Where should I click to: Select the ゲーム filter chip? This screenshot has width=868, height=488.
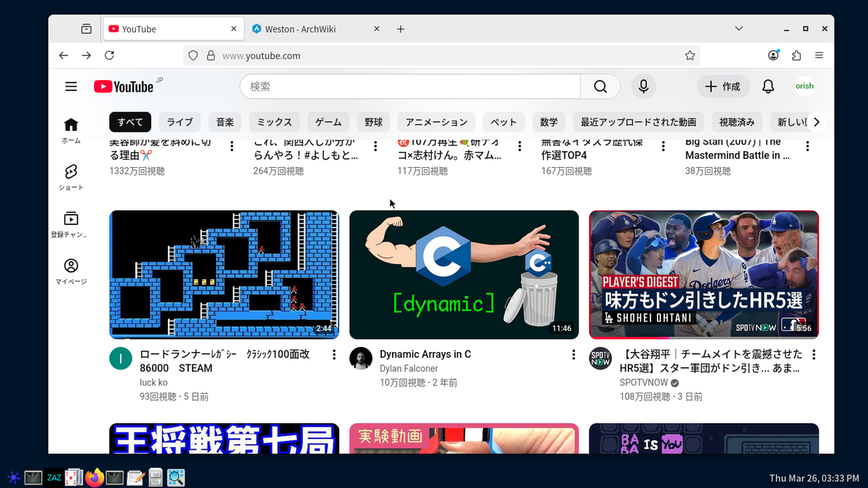[328, 122]
